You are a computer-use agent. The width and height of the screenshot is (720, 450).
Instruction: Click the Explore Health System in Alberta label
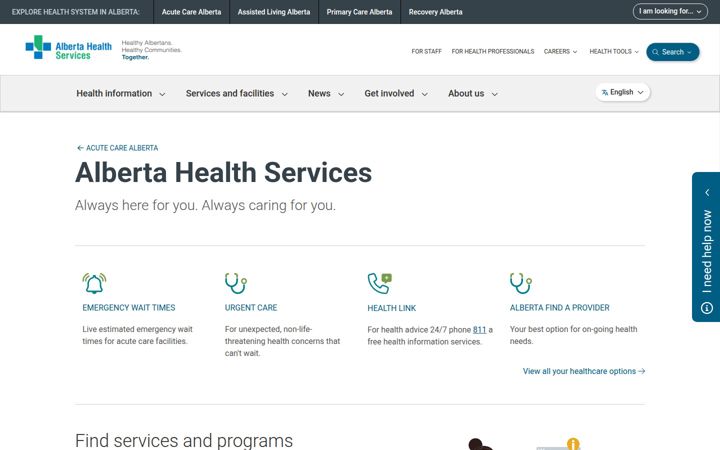click(76, 12)
